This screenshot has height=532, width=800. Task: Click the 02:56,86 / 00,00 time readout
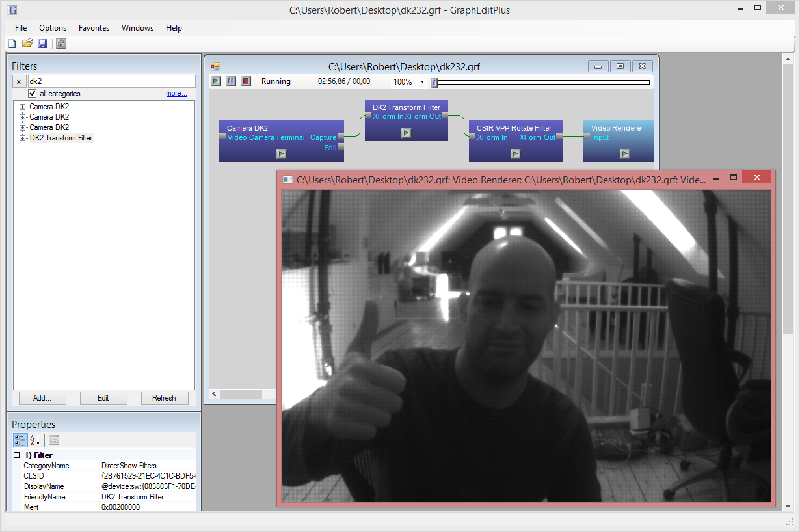pyautogui.click(x=344, y=81)
